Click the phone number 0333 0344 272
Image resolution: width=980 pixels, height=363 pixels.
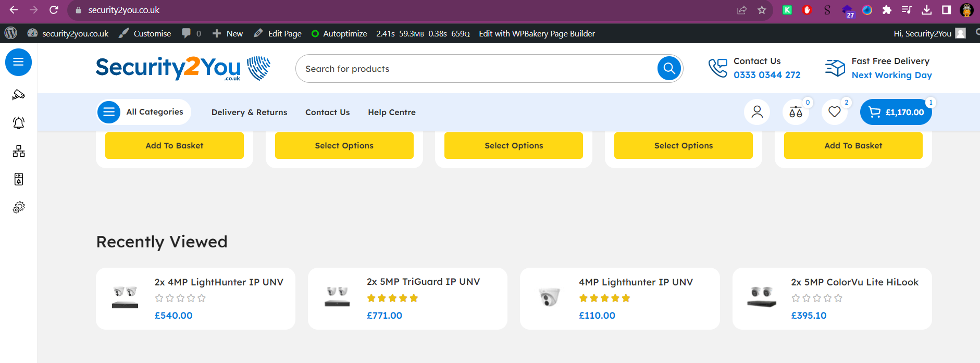767,75
